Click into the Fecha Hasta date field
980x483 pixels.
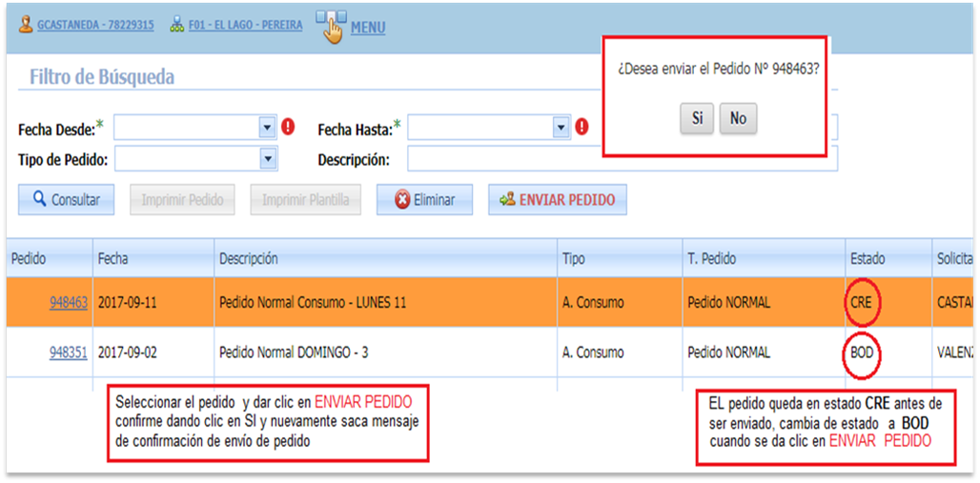[x=480, y=128]
